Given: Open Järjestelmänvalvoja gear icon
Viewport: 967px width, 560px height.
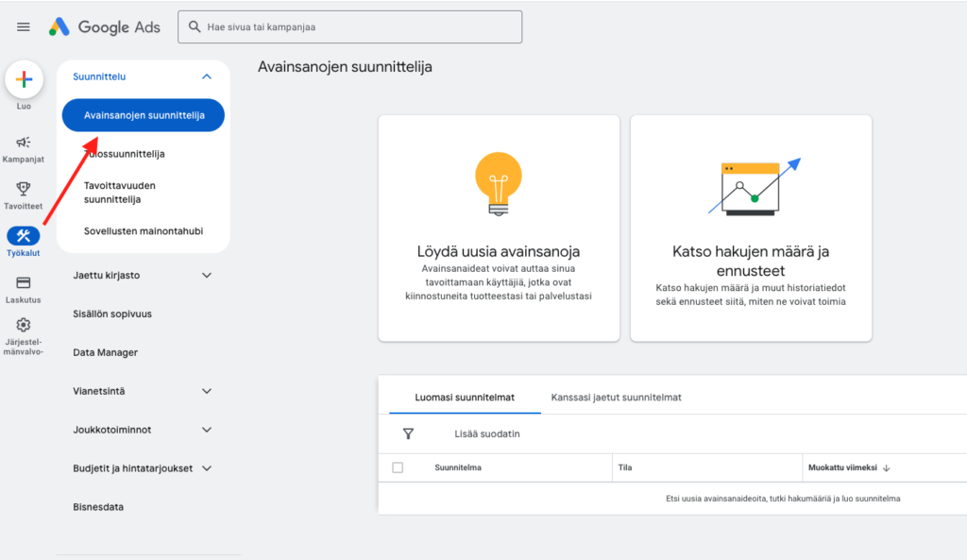Looking at the screenshot, I should (24, 325).
